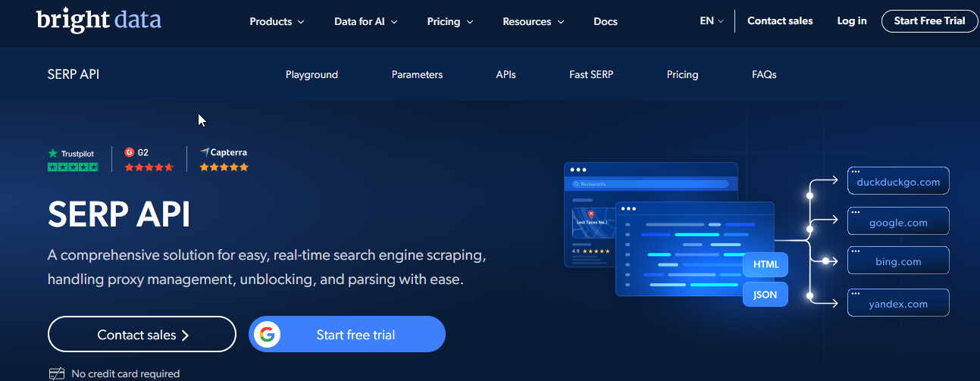
Task: Click the blue Start free trial button
Action: (347, 335)
